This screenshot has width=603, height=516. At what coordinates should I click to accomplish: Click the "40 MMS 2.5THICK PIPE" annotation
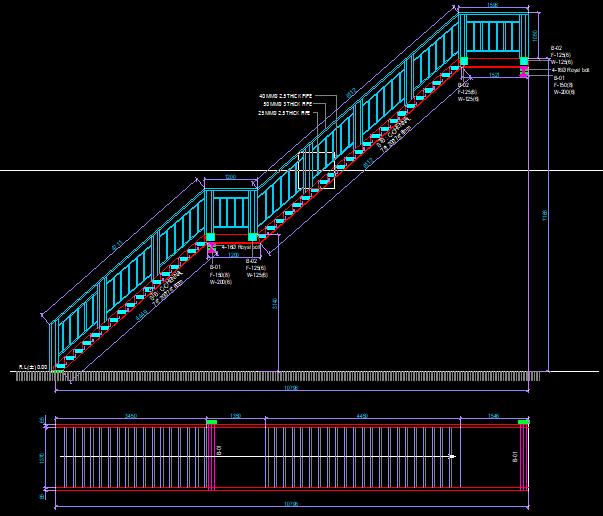[x=286, y=95]
